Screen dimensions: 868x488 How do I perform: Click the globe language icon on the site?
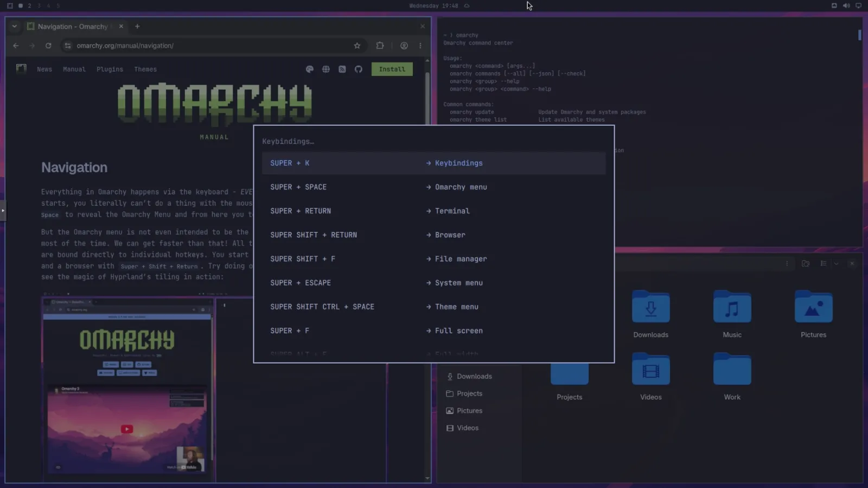click(325, 69)
